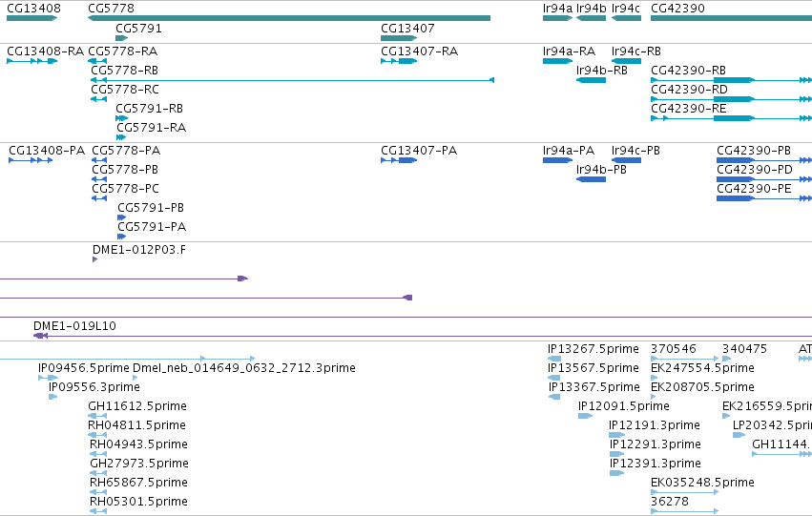
Task: Click transcript CG42390-RE
Action: (688, 109)
